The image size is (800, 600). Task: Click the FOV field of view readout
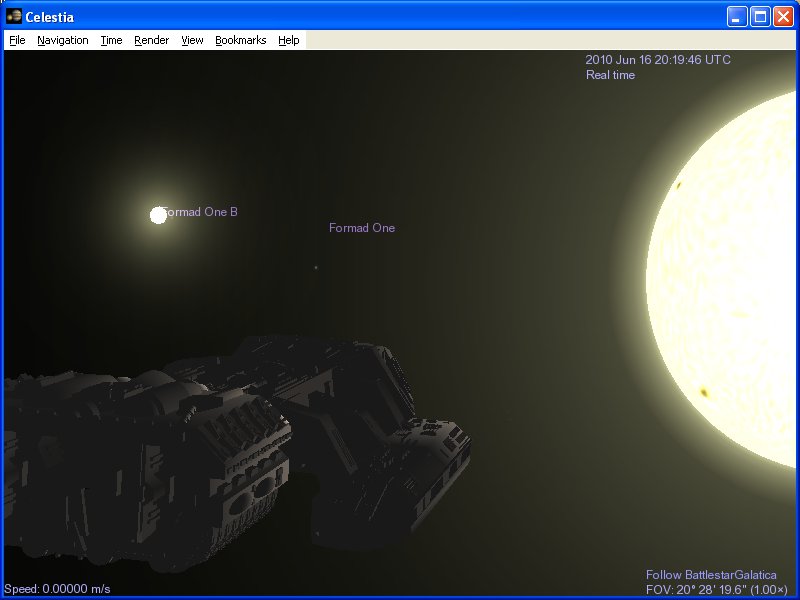pos(717,590)
